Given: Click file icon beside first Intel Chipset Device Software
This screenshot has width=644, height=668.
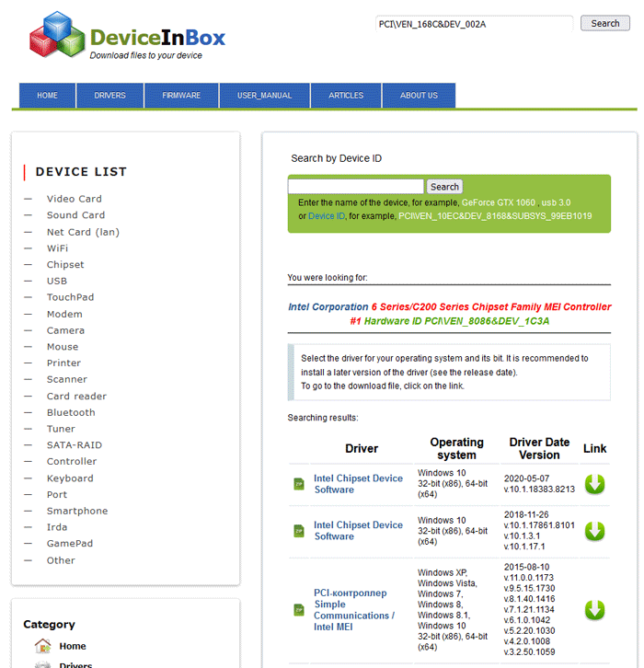Looking at the screenshot, I should coord(299,484).
